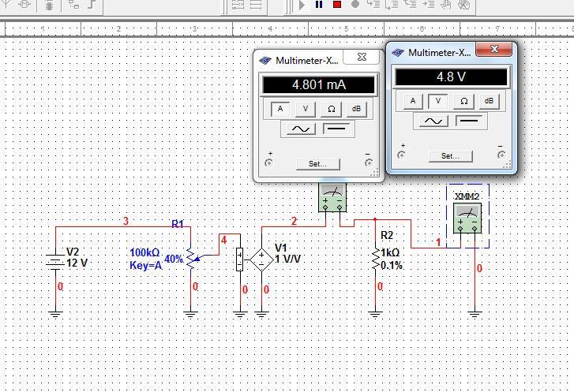
Task: Click the Step Into debug icon
Action: click(373, 4)
